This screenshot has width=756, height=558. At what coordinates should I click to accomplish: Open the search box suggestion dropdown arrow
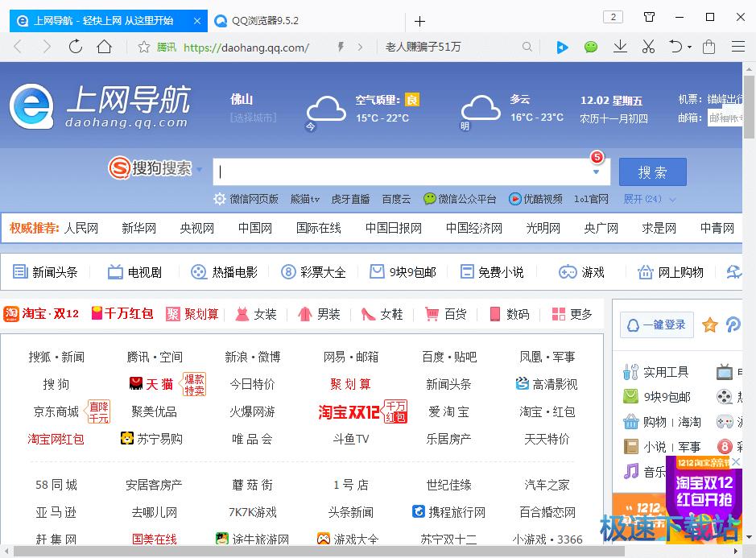(x=597, y=172)
